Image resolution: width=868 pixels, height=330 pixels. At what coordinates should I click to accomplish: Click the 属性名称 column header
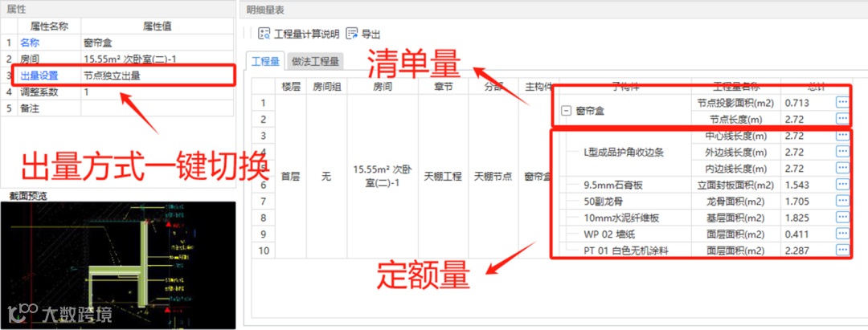click(x=49, y=26)
